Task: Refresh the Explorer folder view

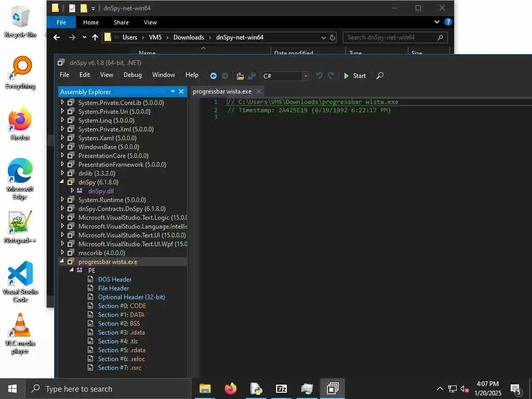Action: [x=333, y=37]
